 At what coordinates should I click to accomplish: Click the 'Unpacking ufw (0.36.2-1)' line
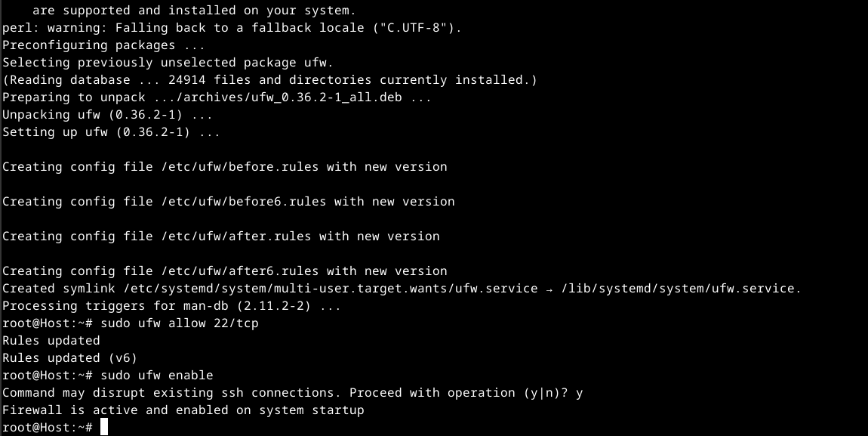[107, 115]
